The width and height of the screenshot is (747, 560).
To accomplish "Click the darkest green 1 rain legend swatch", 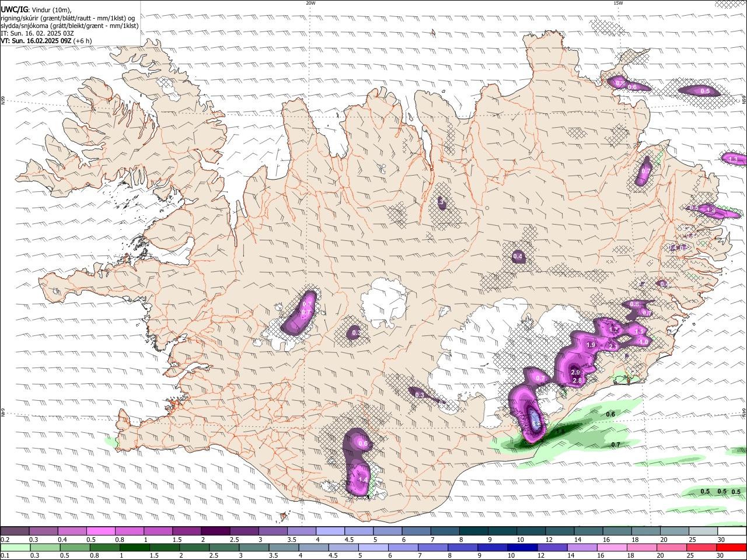I will [x=134, y=547].
